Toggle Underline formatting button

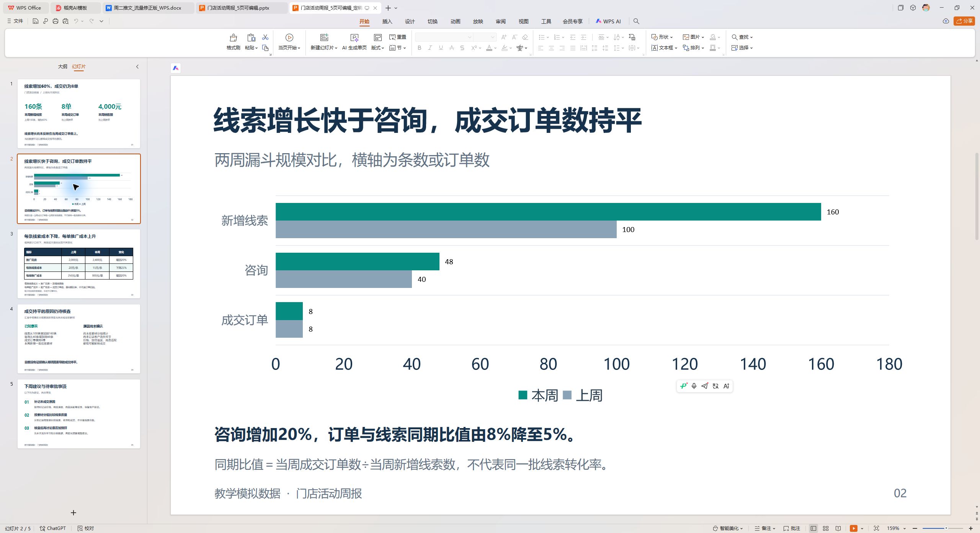pyautogui.click(x=441, y=48)
